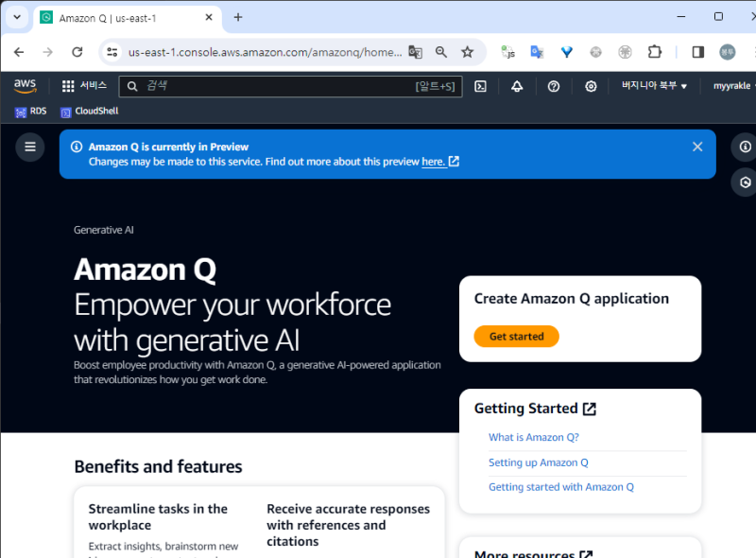The image size is (756, 558).
Task: Open the Extensions puzzle menu
Action: (x=655, y=52)
